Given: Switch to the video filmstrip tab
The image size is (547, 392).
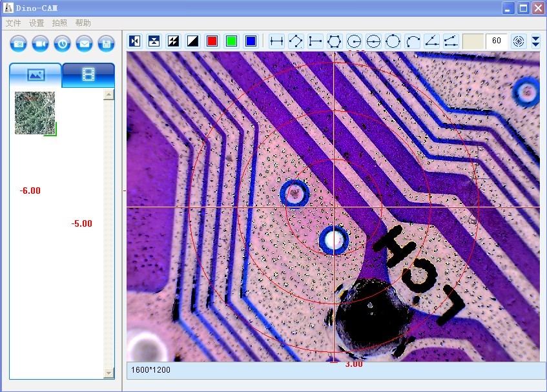Looking at the screenshot, I should tap(88, 75).
